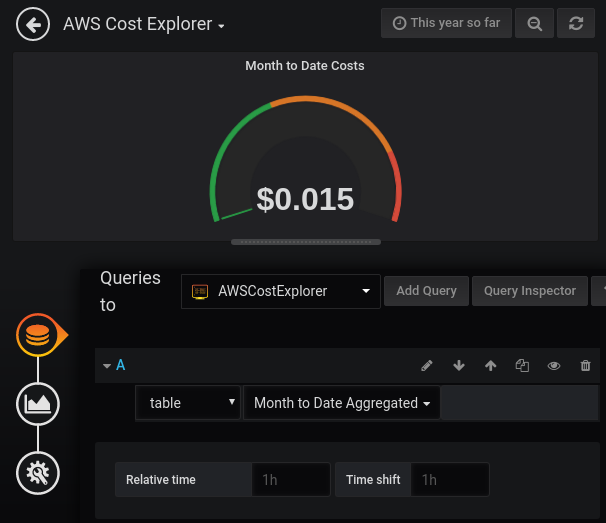Grab the panel resize handle bar
This screenshot has height=523, width=606.
tap(306, 242)
